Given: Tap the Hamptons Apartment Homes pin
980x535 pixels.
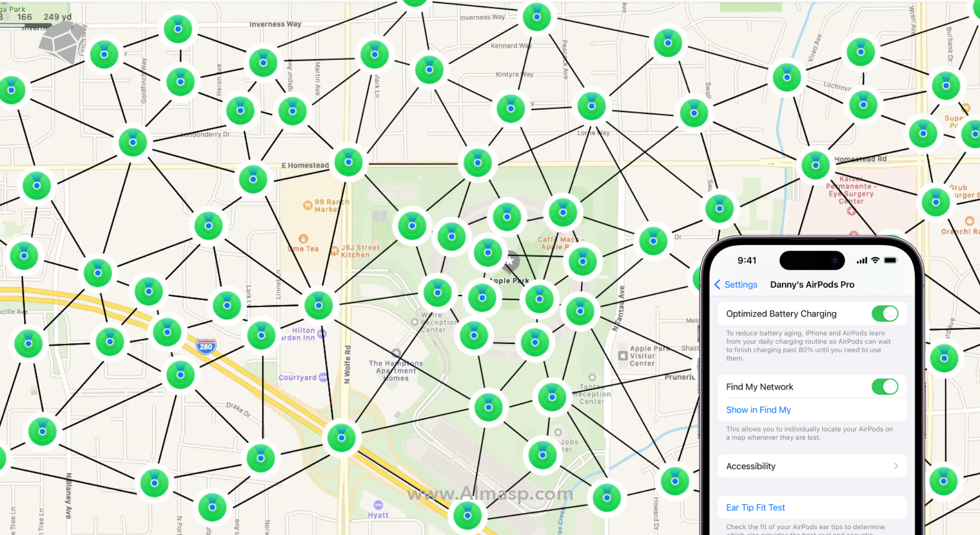Looking at the screenshot, I should coord(396,353).
